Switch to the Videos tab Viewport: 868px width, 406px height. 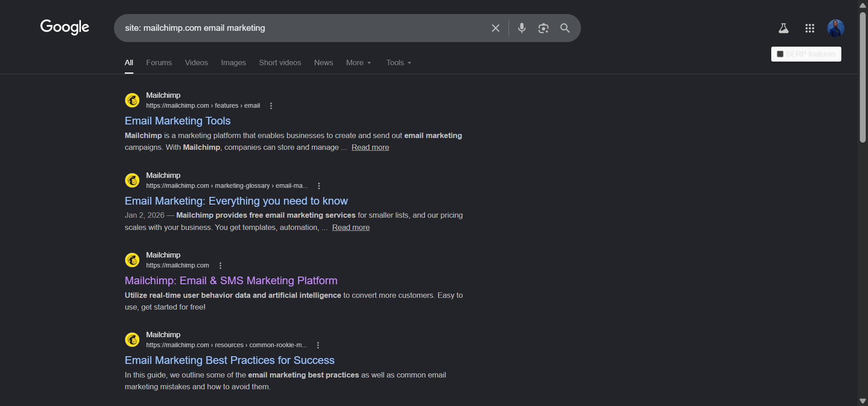coord(196,63)
